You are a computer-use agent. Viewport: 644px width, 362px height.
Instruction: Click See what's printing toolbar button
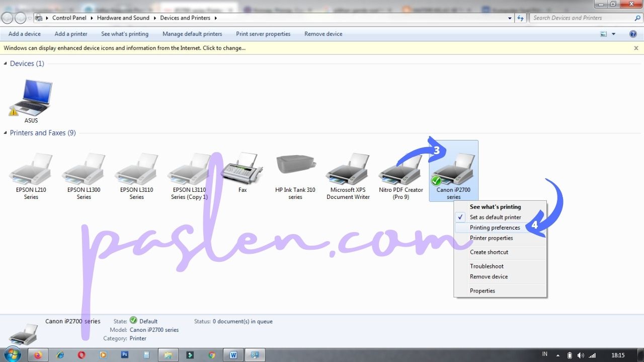coord(125,34)
